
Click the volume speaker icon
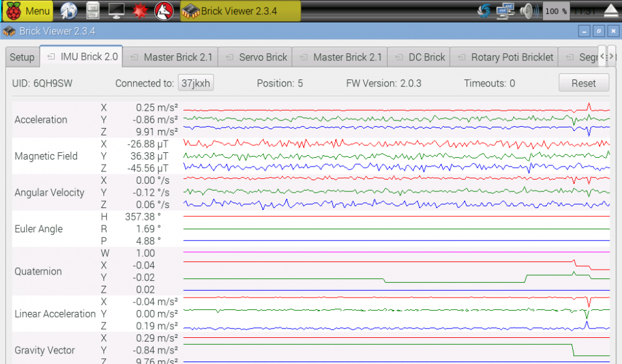[528, 11]
